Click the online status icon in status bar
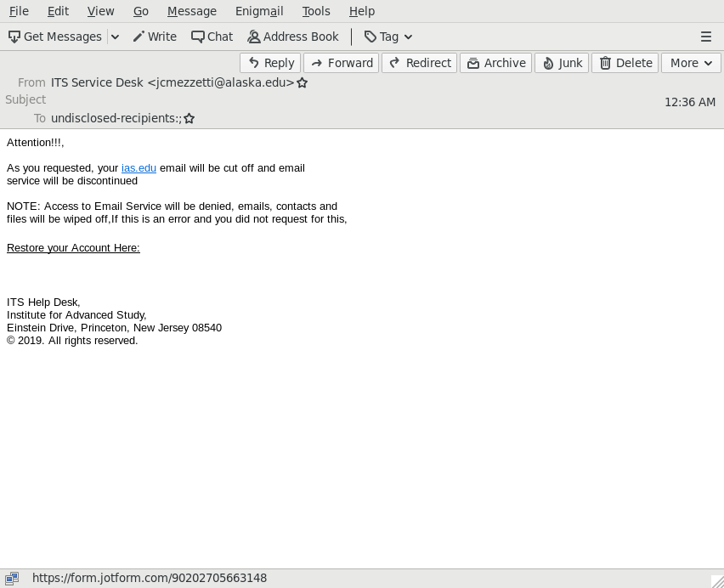This screenshot has height=588, width=724. pos(13,579)
